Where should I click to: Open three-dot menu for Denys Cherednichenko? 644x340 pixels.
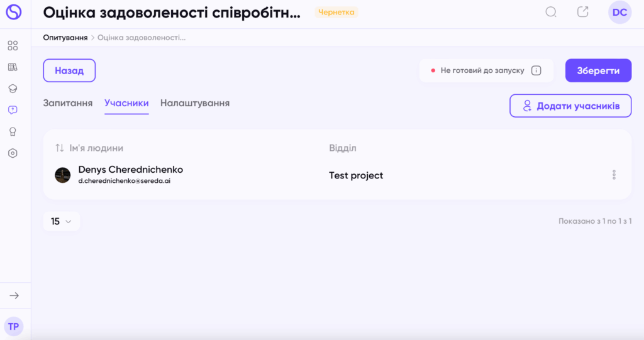pos(614,175)
